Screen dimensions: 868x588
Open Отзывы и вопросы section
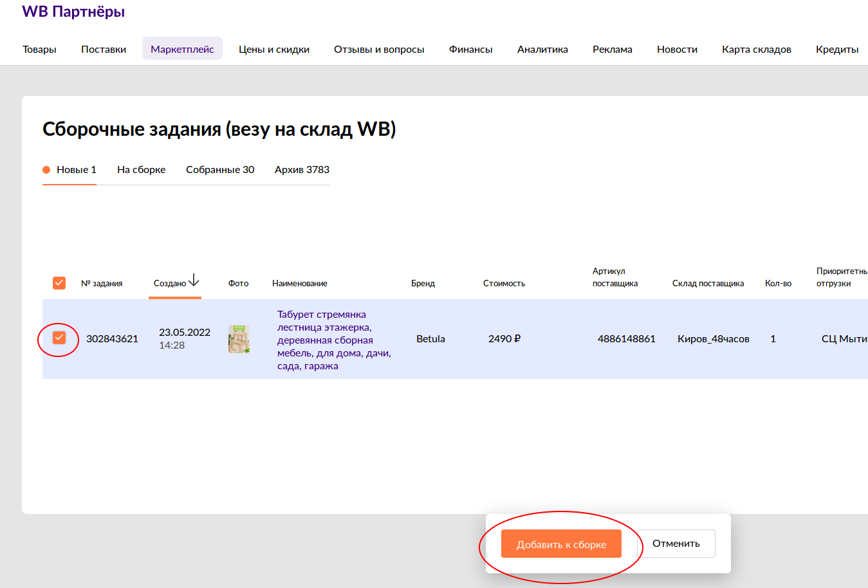click(x=379, y=49)
